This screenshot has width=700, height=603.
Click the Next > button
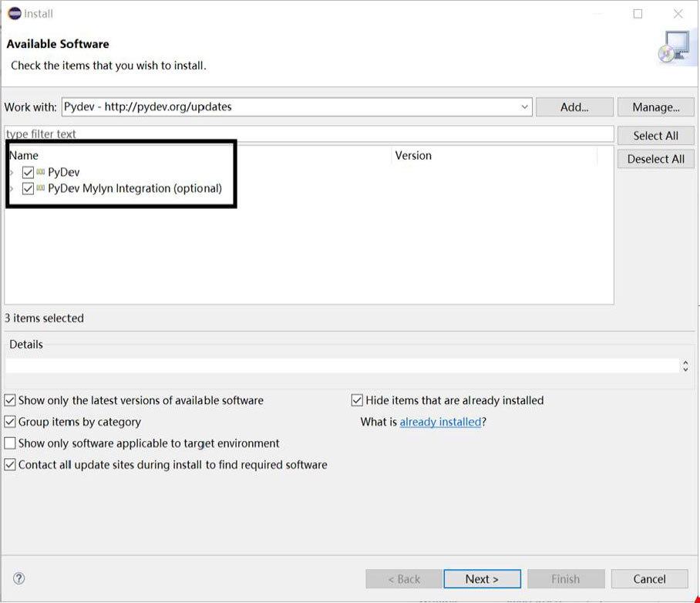(x=482, y=579)
